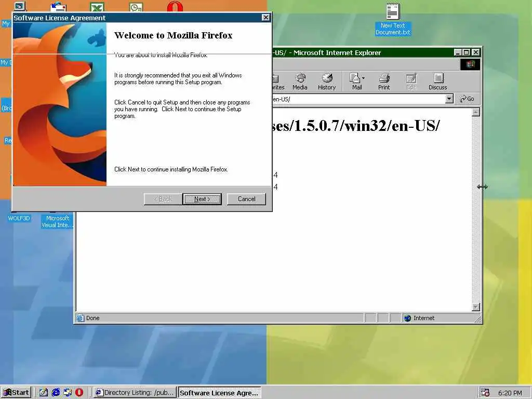Close the Software License Agreement dialog

point(265,18)
